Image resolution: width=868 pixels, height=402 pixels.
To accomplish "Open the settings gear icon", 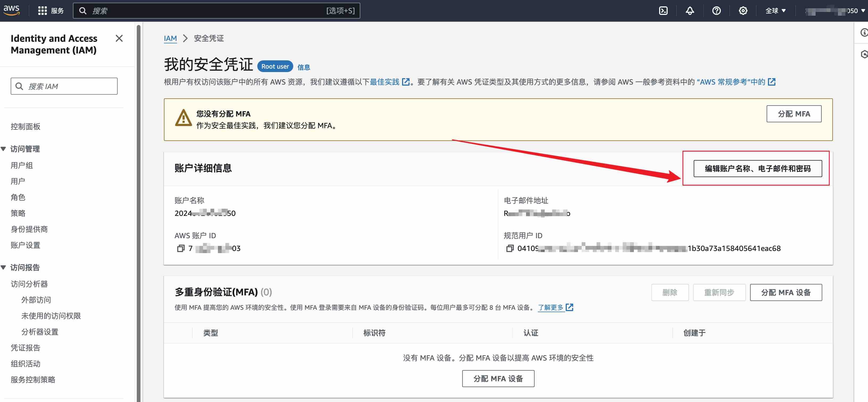I will pyautogui.click(x=743, y=11).
